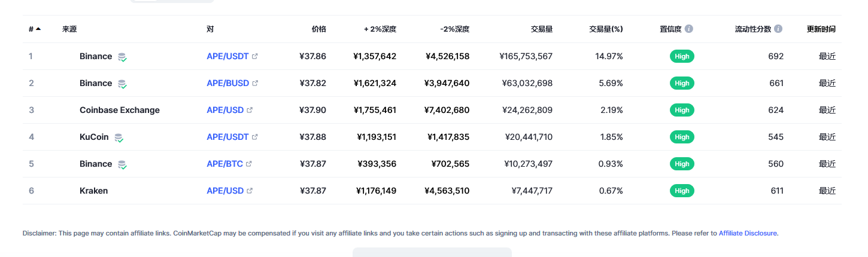Click the High confidence badge for Kraken
The width and height of the screenshot is (868, 257).
coord(682,191)
